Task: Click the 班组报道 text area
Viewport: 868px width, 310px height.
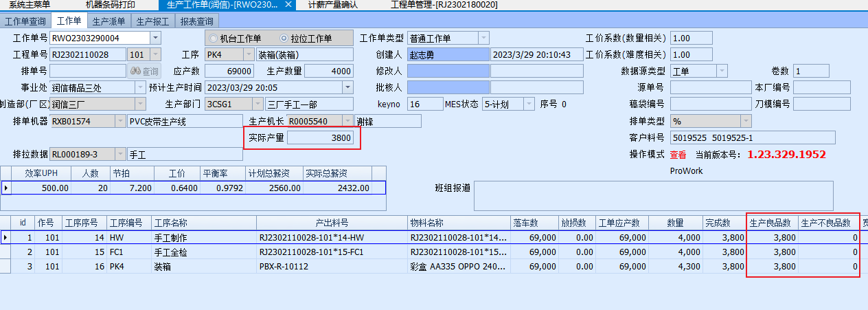Action: (653, 196)
